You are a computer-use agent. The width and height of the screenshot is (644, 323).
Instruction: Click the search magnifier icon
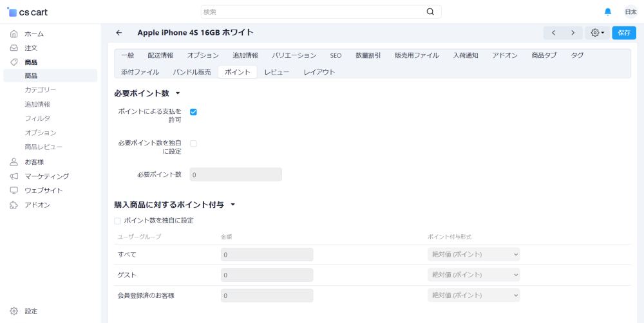(x=430, y=12)
